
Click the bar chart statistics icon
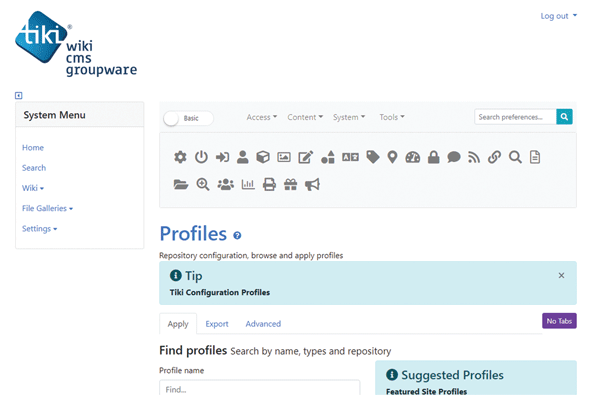coord(248,184)
